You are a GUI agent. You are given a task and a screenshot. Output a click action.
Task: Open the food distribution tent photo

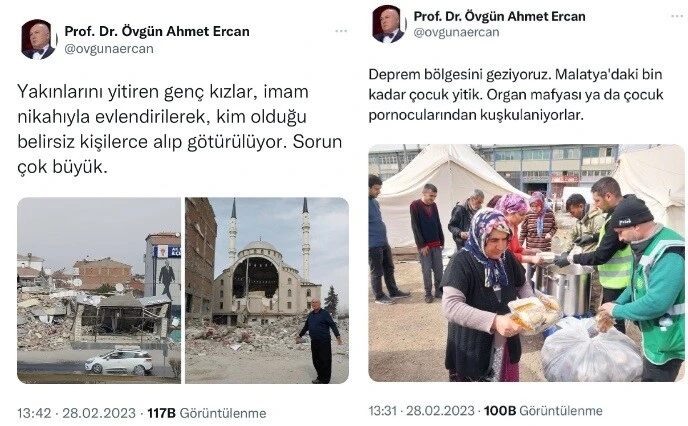526,263
